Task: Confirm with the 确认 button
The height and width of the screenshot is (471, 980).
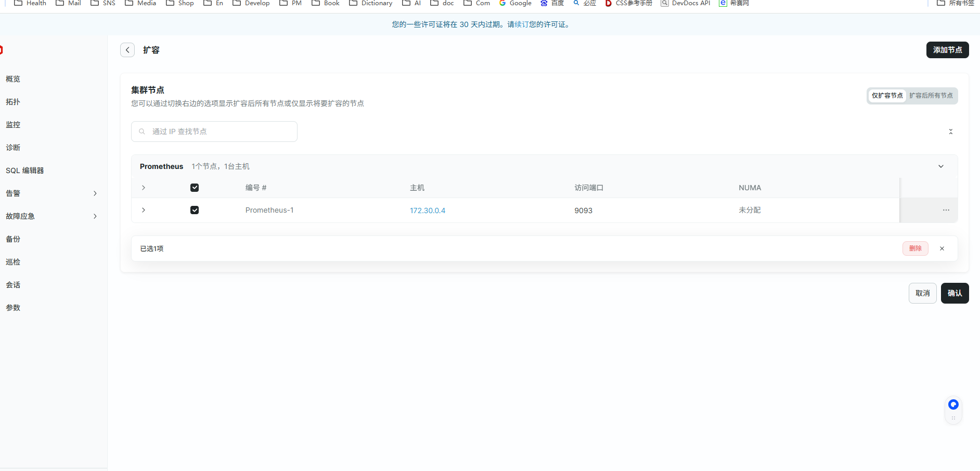Action: 955,293
